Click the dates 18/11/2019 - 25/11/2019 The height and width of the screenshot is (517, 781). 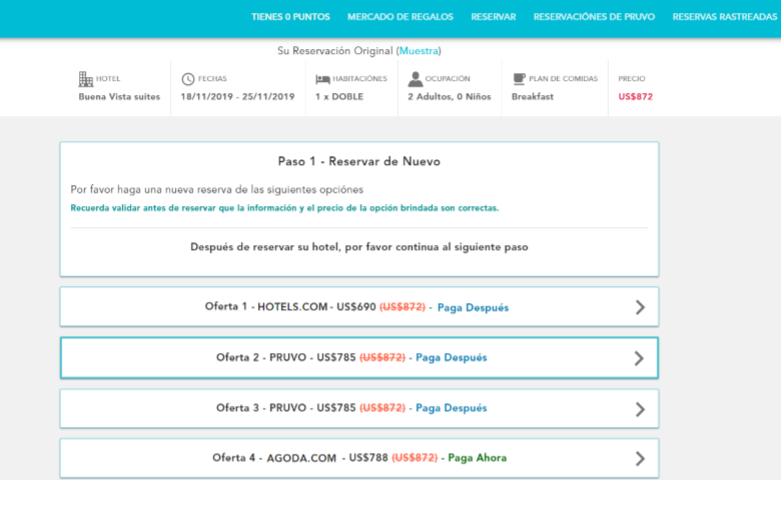(x=238, y=97)
